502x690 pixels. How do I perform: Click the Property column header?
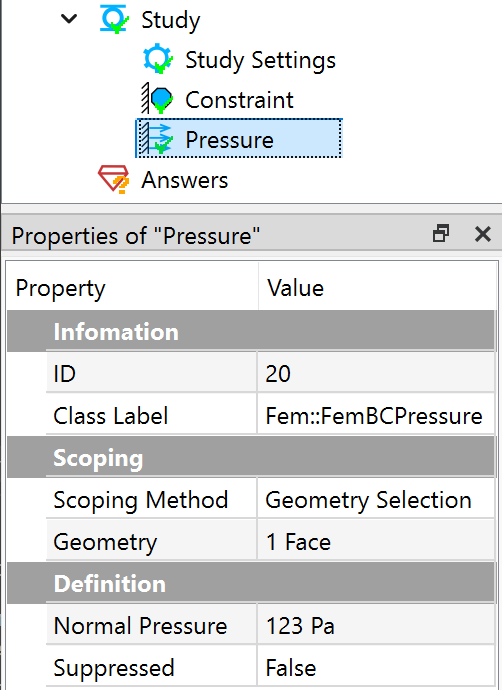132,288
